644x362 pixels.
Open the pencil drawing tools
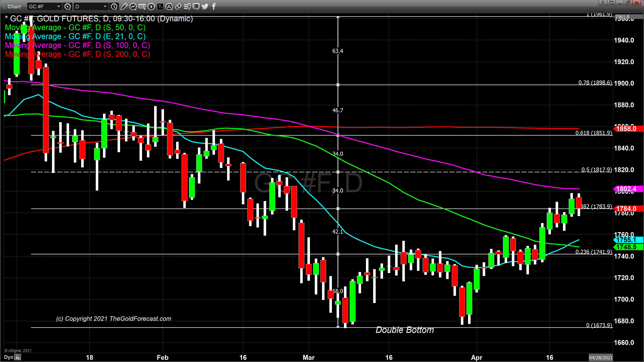point(124,7)
